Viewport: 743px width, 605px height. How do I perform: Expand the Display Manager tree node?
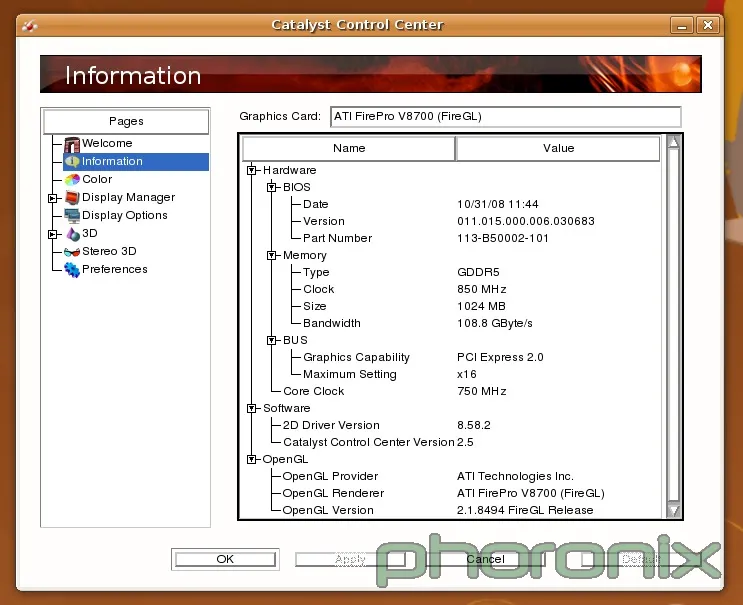53,198
